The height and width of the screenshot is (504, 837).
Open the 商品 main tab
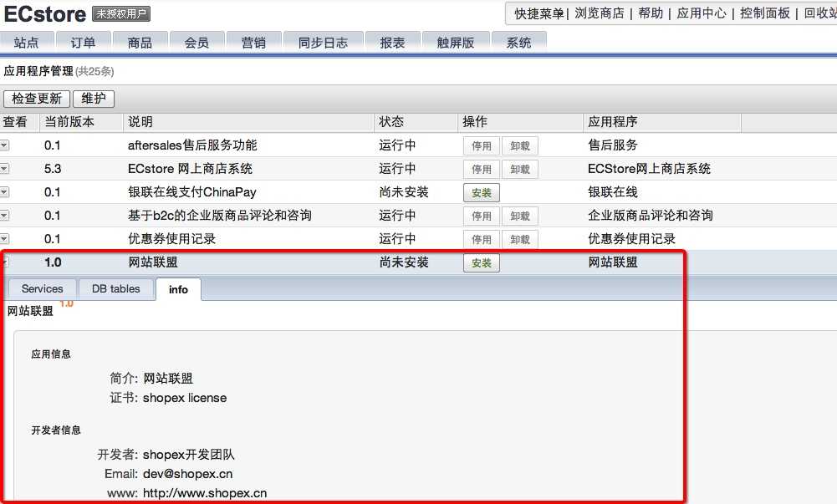(x=140, y=43)
